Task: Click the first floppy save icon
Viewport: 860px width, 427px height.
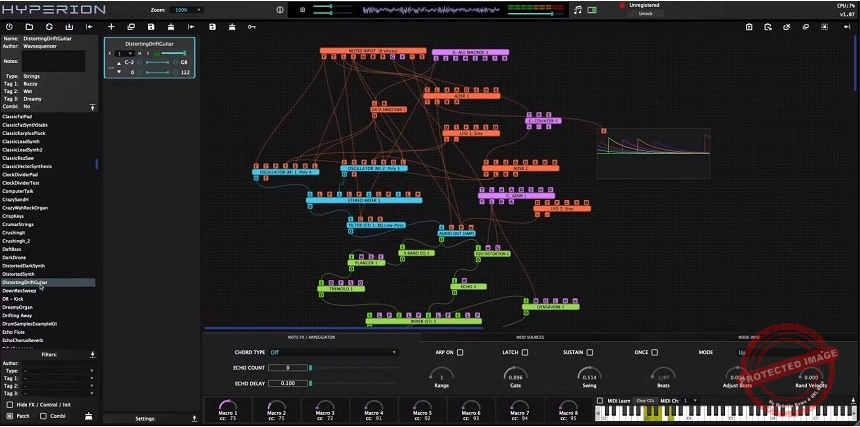Action: [x=151, y=27]
